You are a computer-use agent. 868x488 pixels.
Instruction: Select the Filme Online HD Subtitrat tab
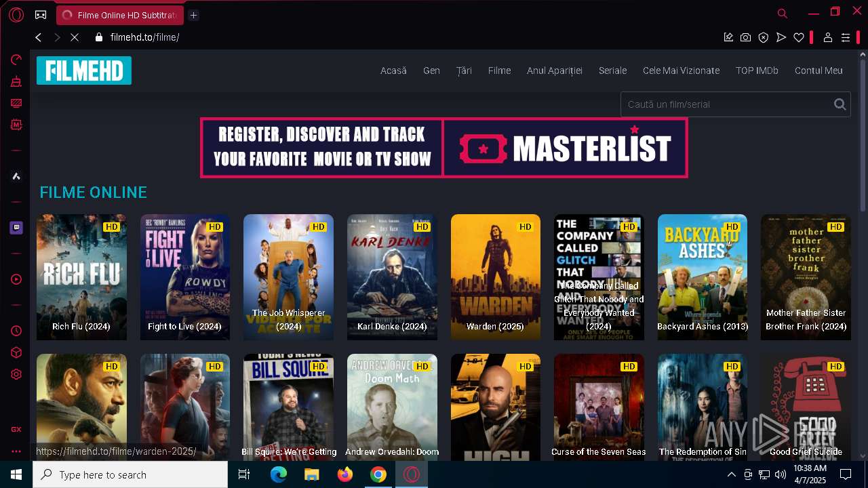(x=120, y=15)
